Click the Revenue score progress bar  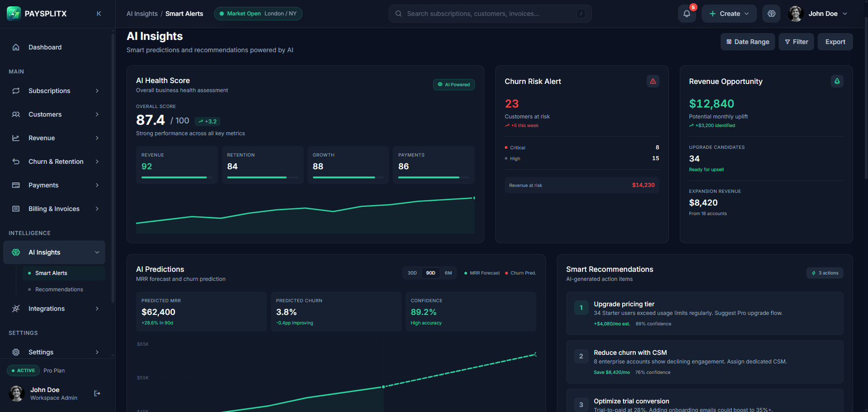(177, 177)
